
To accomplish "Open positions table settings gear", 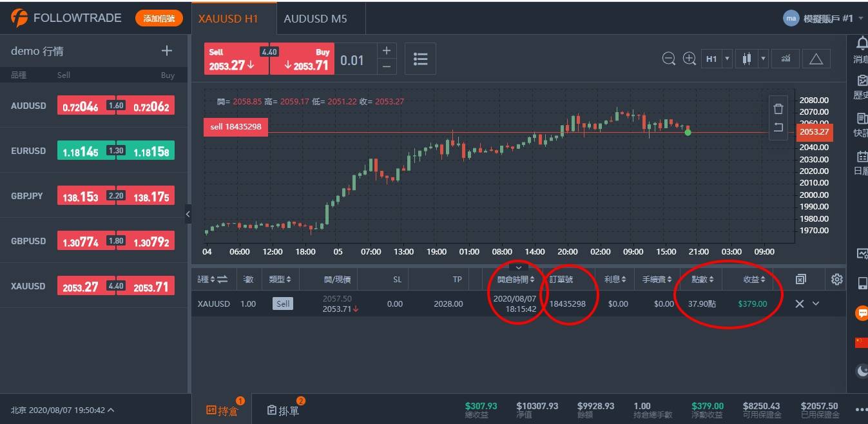I will [x=837, y=279].
